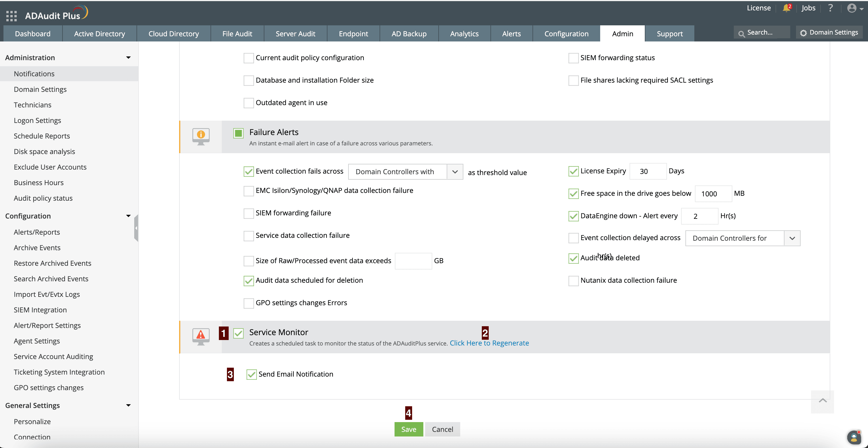Toggle DataEngine down alert checkbox
Viewport: 868px width, 448px height.
point(573,216)
